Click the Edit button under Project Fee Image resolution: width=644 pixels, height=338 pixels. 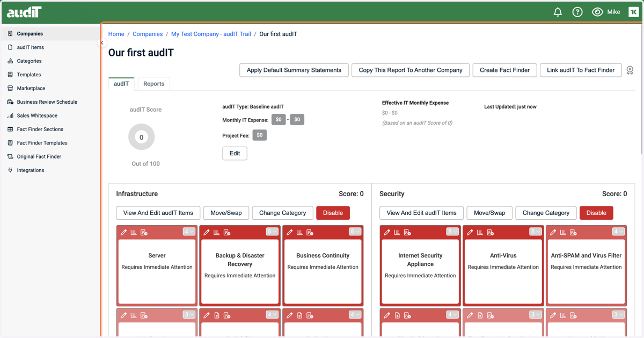point(235,153)
